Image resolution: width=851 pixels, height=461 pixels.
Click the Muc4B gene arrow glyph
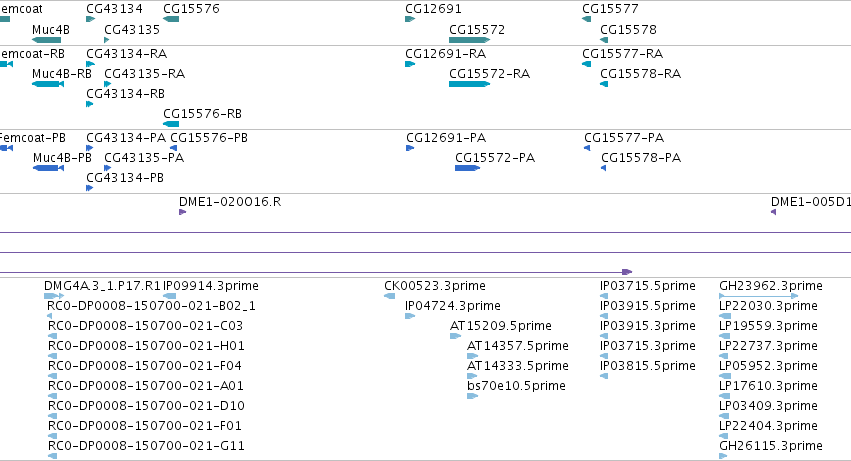[x=47, y=40]
